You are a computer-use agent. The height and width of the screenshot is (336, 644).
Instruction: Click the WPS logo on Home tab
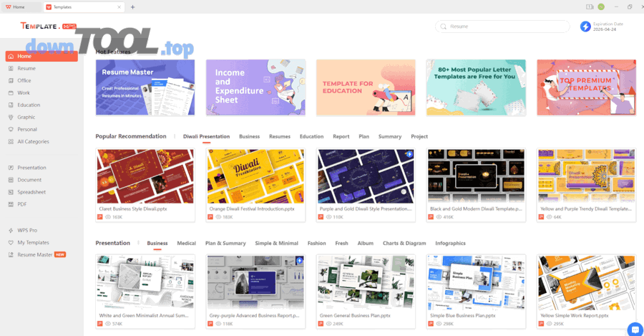point(8,7)
